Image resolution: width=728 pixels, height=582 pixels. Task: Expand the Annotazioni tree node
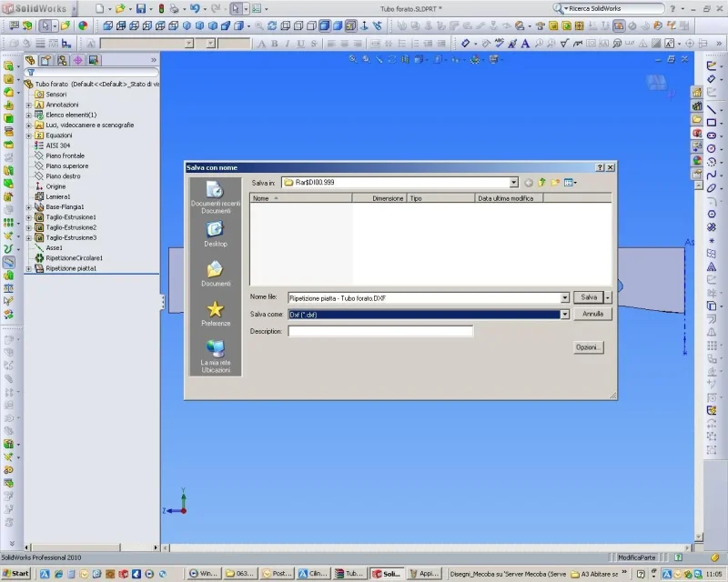pyautogui.click(x=29, y=105)
